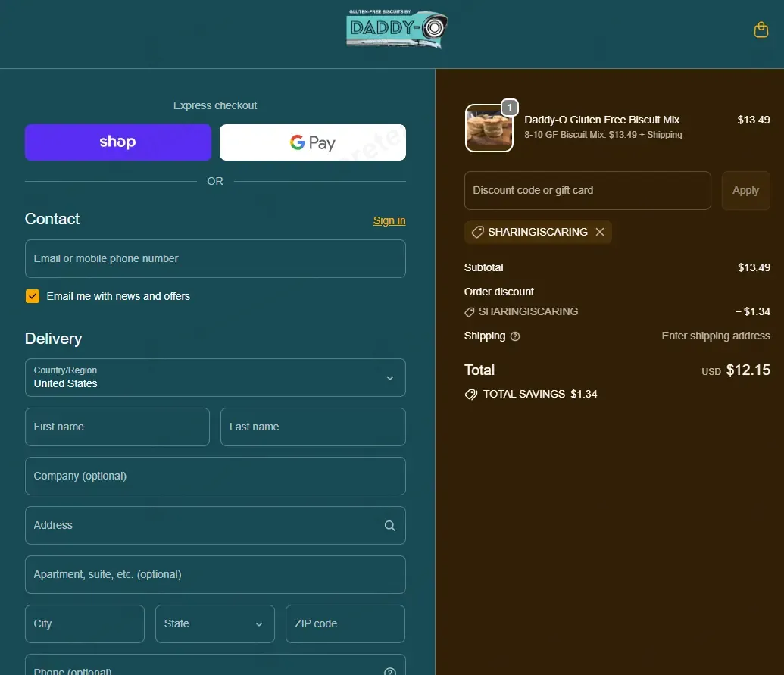Remove the SHARINGISCARING discount code
Viewport: 784px width, 675px height.
click(x=600, y=232)
